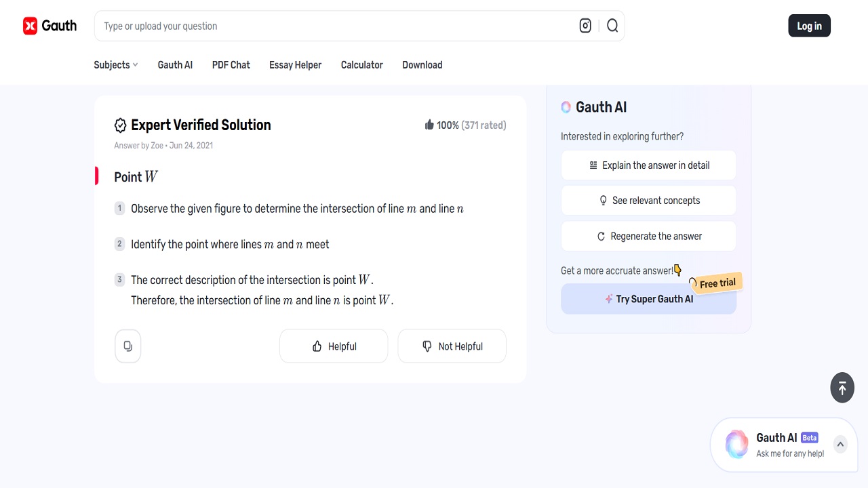Click the Log in button
Screen dimensions: 868x488
[x=809, y=26]
